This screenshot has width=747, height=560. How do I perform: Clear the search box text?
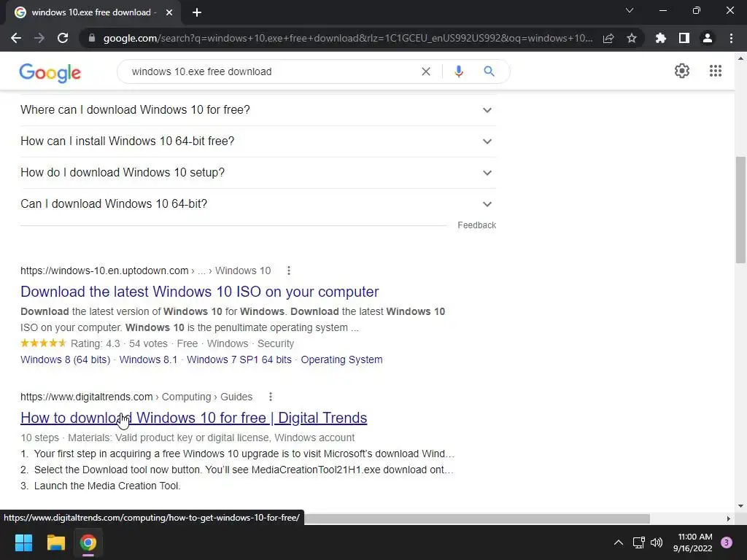[426, 71]
